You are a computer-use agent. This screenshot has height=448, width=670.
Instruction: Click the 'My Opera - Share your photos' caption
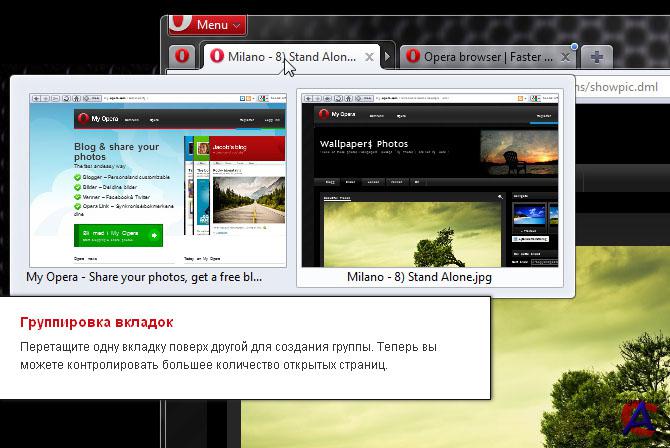click(144, 277)
